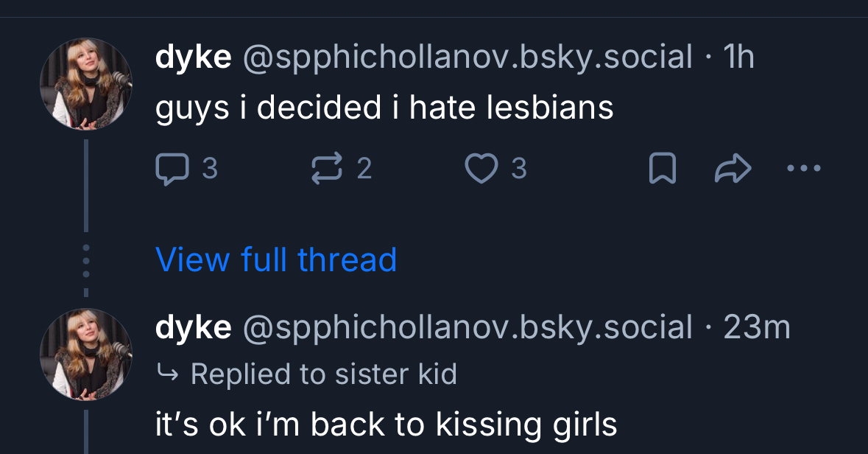Click the "23m" timestamp of the reply
The height and width of the screenshot is (454, 868).
[x=757, y=328]
